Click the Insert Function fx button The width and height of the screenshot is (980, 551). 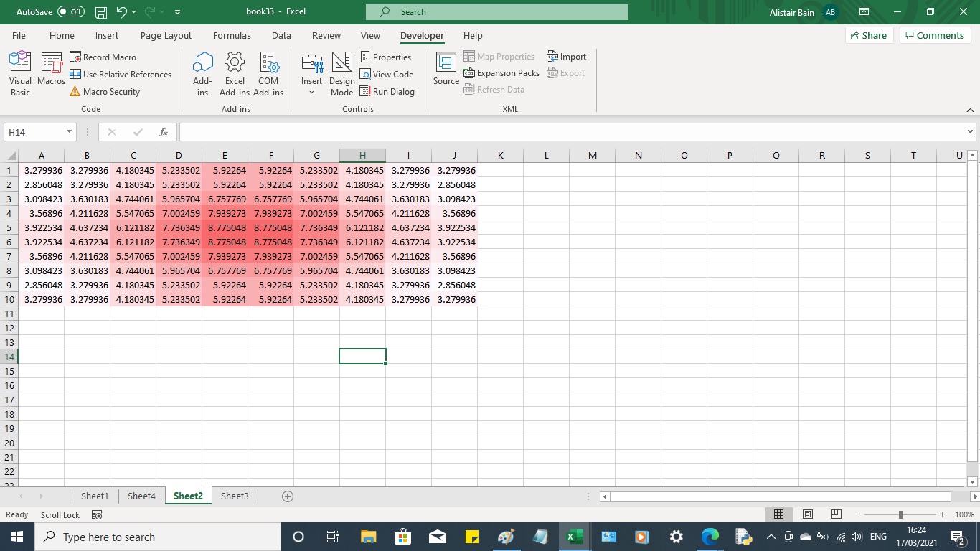pyautogui.click(x=164, y=132)
